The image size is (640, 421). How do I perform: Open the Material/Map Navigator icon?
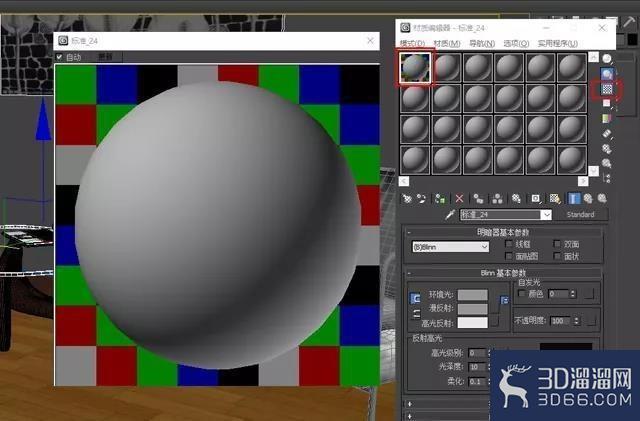(x=607, y=178)
